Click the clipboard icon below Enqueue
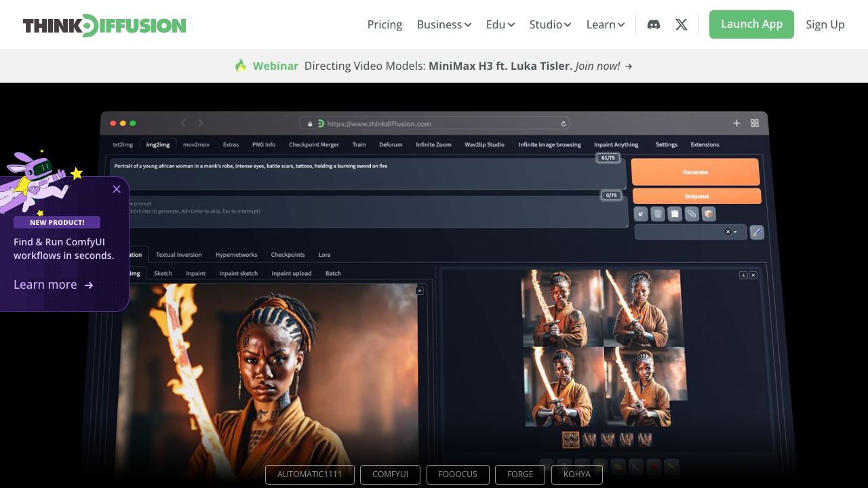 click(x=675, y=214)
